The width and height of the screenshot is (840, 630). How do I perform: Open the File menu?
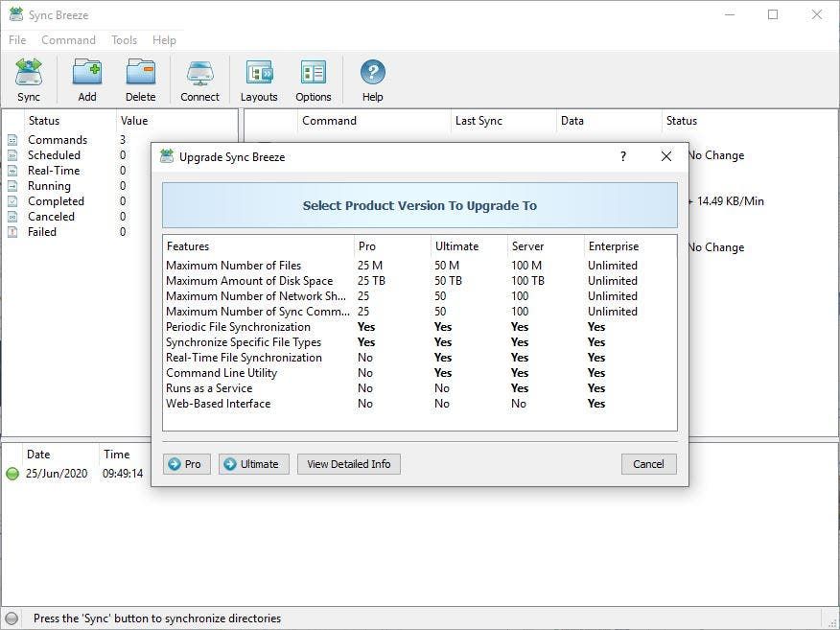coord(17,40)
